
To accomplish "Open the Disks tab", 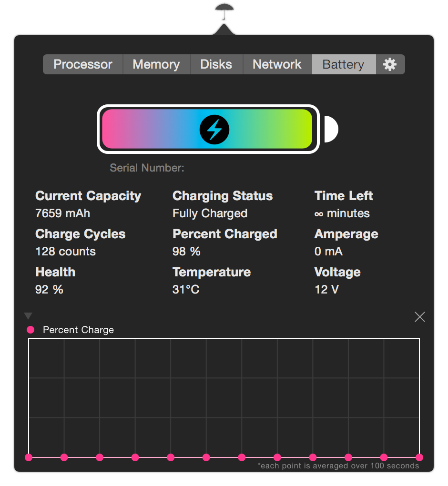I will coord(216,64).
